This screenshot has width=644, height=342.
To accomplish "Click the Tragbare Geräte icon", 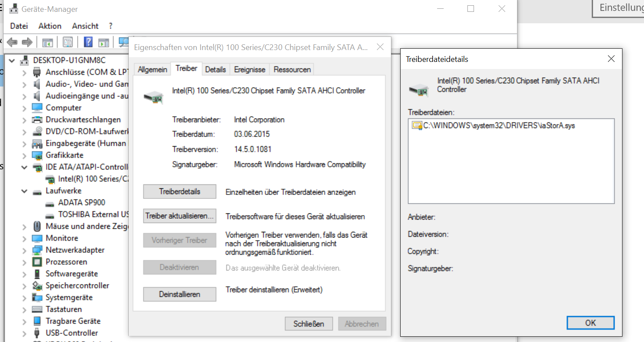I will (x=37, y=321).
